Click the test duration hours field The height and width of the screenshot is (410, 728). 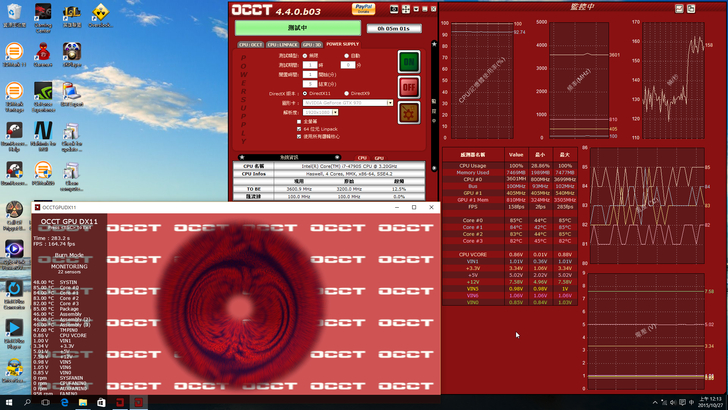tap(310, 65)
